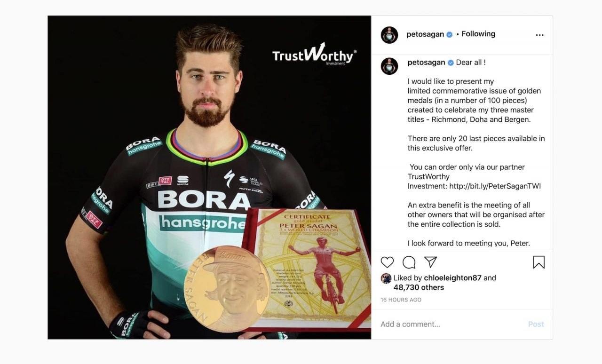
Task: Show the 48,730 others who liked
Action: [419, 287]
